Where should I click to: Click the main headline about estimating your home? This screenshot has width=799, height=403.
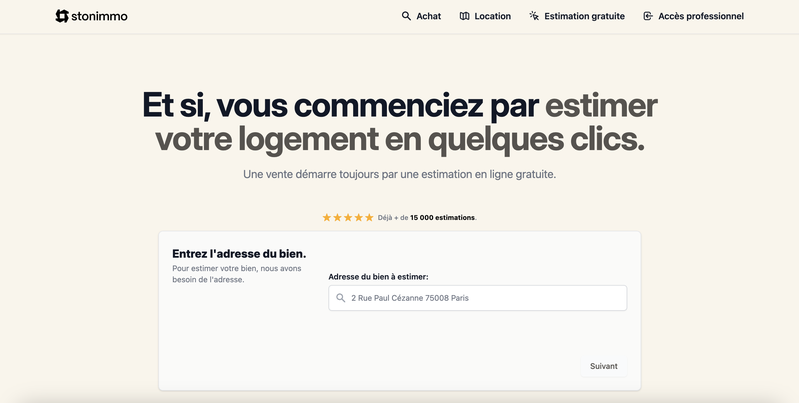click(x=399, y=120)
